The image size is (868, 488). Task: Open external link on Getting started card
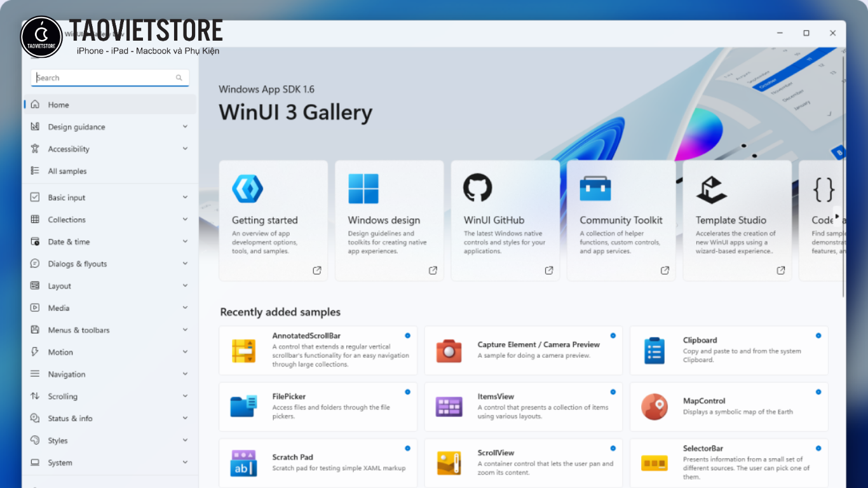pos(317,270)
